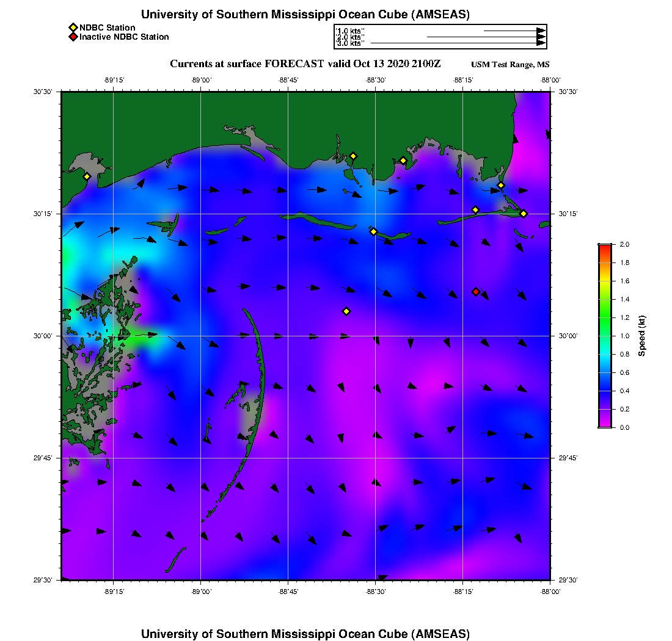Screen dimensions: 672x641
Task: Click the easternmost yellow NDBC station marker
Action: [x=524, y=214]
